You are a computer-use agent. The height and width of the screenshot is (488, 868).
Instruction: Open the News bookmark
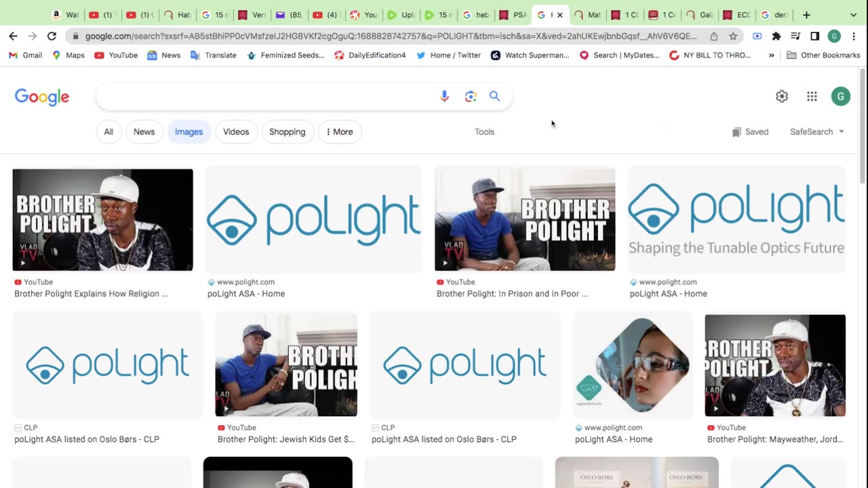pos(164,55)
